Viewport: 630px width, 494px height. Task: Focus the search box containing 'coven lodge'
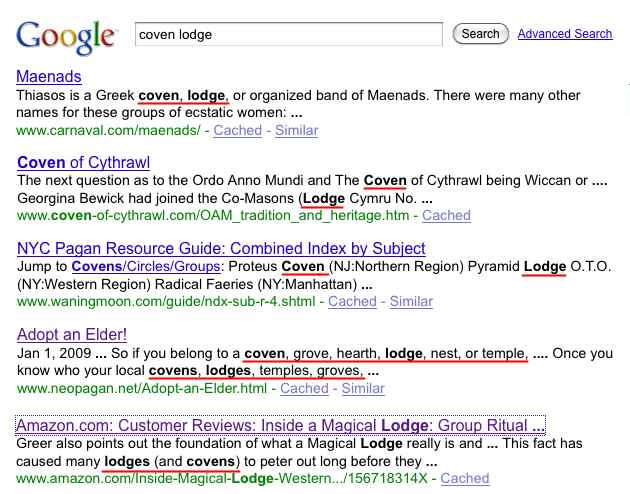[288, 34]
